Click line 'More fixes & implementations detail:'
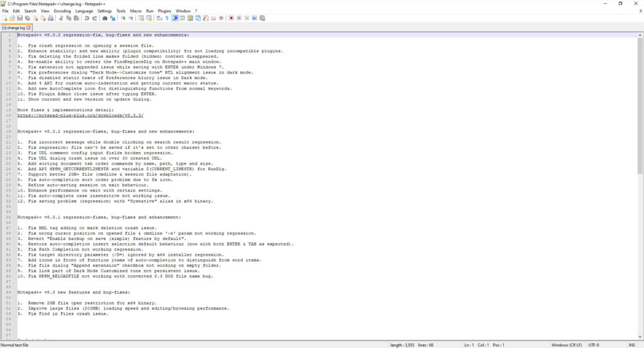Viewport: 644px width, 348px height. 65,110
